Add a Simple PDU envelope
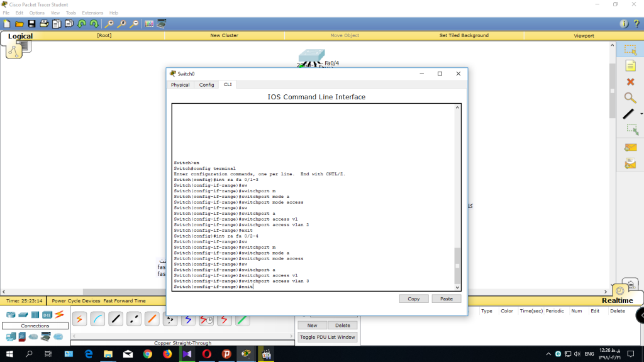The width and height of the screenshot is (644, 362). [630, 147]
